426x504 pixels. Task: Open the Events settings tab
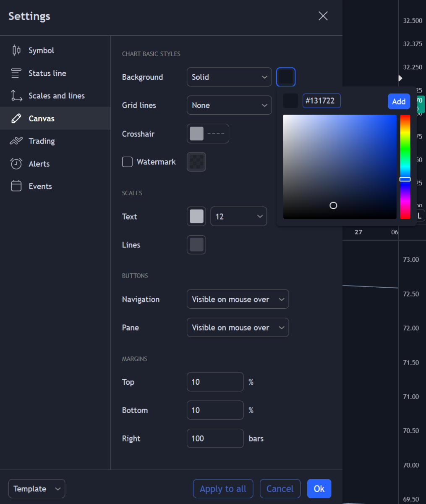(55, 186)
